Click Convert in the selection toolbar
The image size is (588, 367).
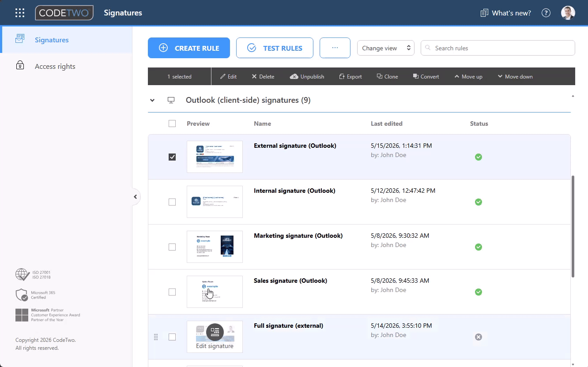pos(426,76)
